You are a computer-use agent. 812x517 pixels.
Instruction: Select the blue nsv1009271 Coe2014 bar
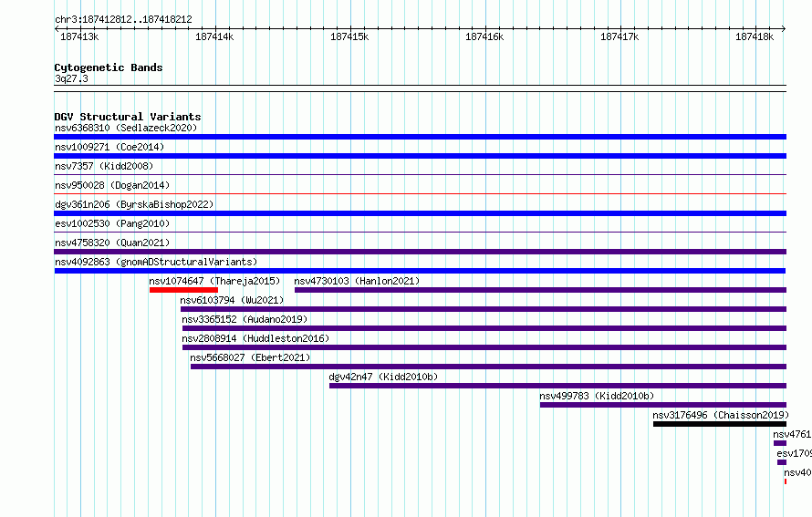point(420,156)
